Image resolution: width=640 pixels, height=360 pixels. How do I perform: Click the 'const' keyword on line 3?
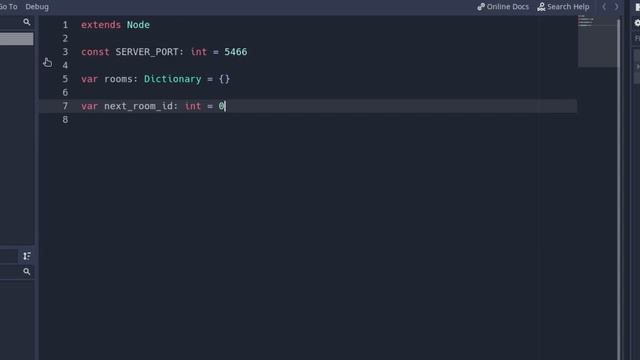click(x=95, y=52)
